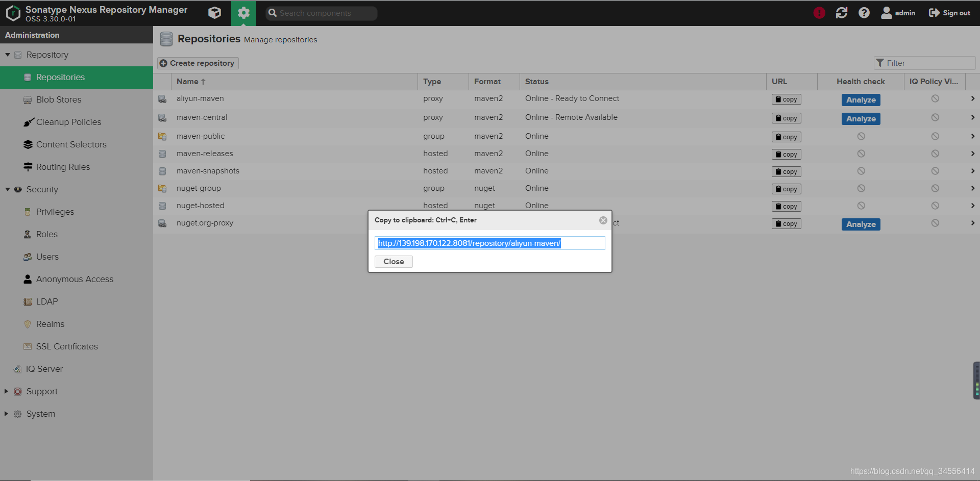Copy URL of maven-snapshots repository
Screen dimensions: 980x481
point(787,172)
